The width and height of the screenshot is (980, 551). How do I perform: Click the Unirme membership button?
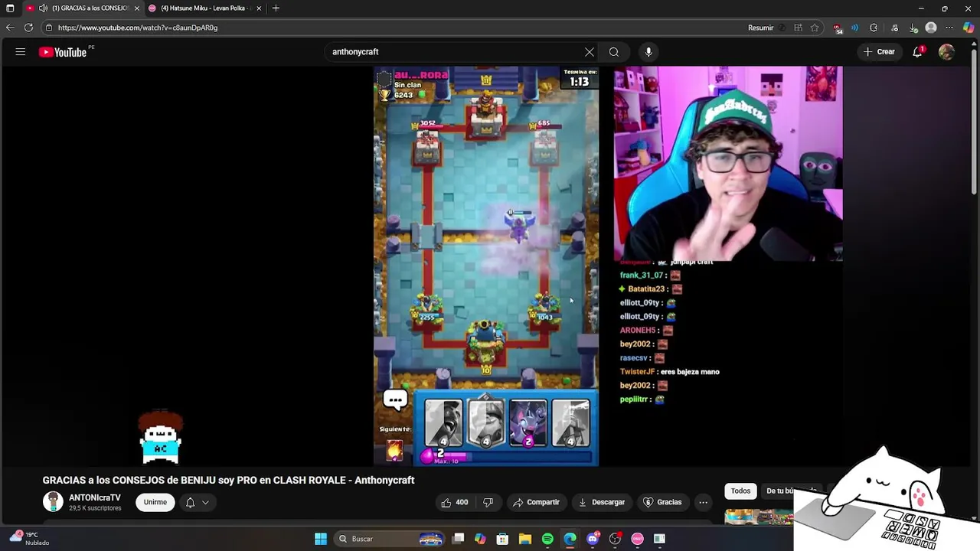coord(155,502)
